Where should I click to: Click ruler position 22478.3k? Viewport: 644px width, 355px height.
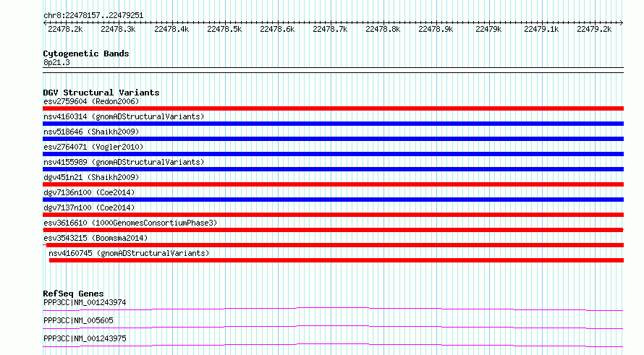[118, 29]
